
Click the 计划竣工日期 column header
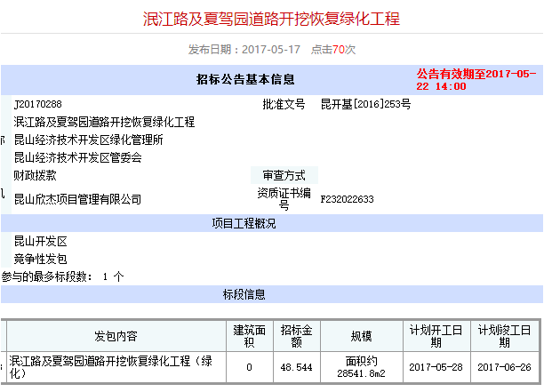click(x=505, y=336)
